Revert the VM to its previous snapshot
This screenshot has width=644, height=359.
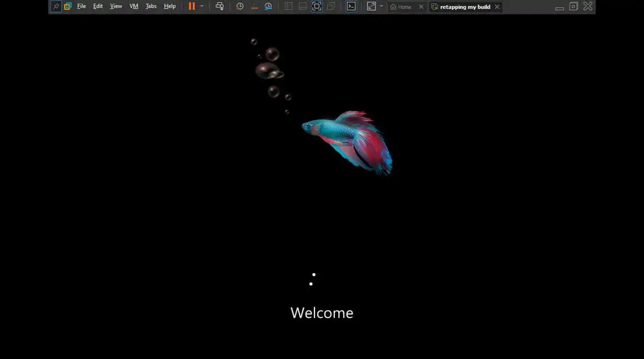254,7
